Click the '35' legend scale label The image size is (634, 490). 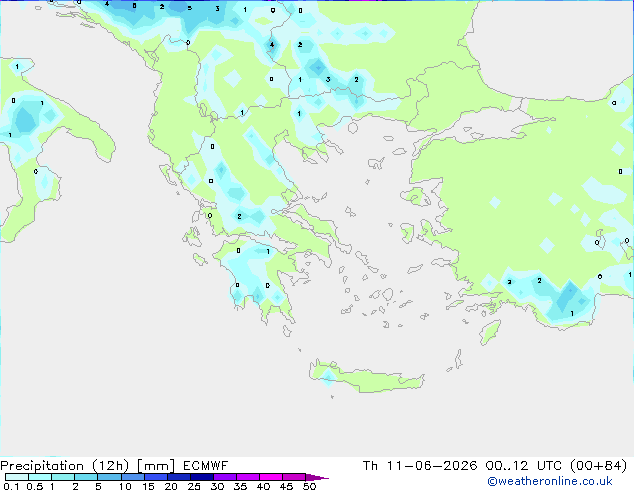tap(240, 486)
